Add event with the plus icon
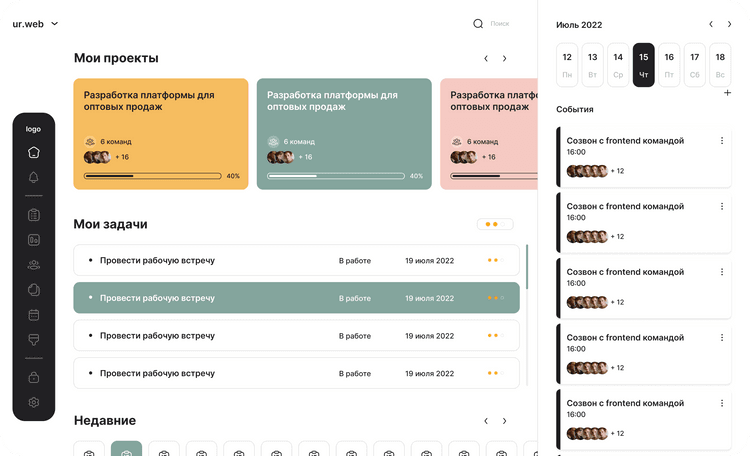The image size is (750, 456). point(727,93)
